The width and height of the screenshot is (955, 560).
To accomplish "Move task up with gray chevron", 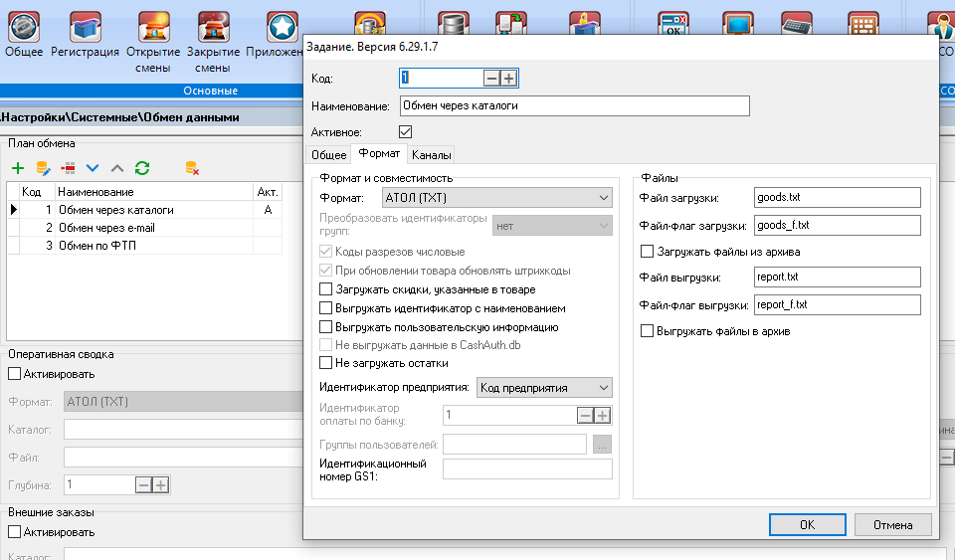I will 117,168.
